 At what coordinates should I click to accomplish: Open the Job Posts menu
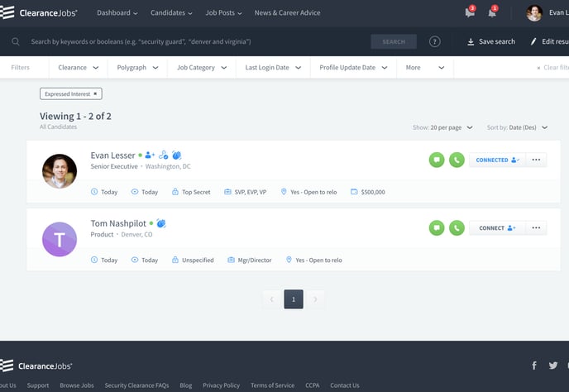(x=223, y=12)
